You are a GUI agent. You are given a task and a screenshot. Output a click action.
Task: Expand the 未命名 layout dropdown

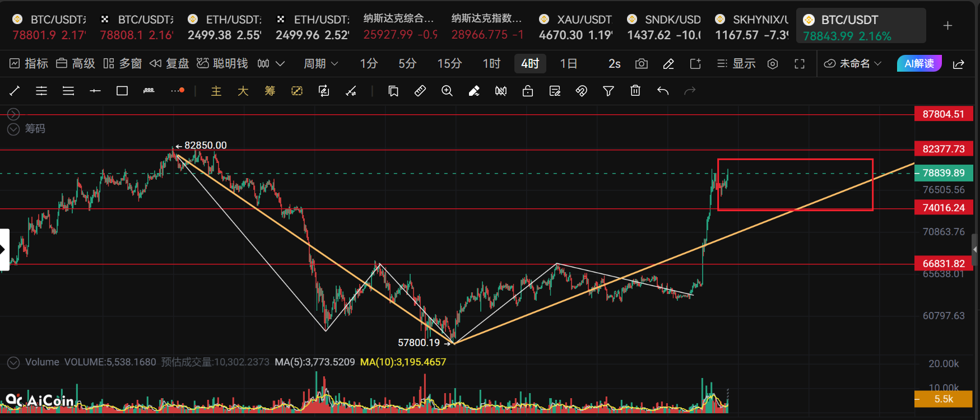click(x=853, y=64)
